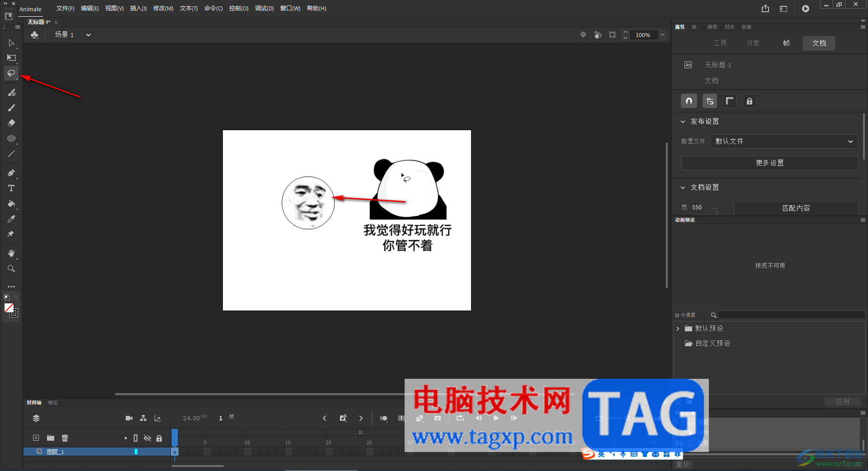Choose the Paint Bucket tool
The width and height of the screenshot is (868, 471).
click(x=11, y=203)
